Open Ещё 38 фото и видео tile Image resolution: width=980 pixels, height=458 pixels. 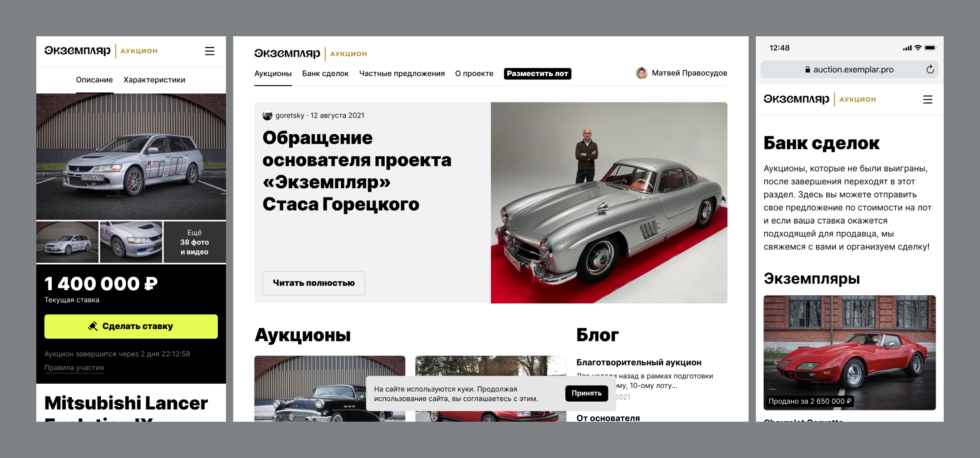[x=195, y=242]
